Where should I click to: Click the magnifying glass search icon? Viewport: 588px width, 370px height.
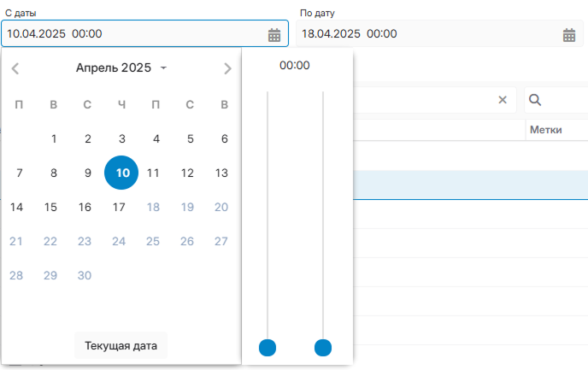pos(536,100)
